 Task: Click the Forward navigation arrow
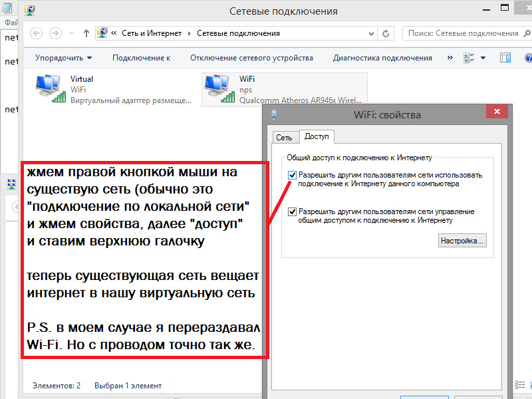(x=56, y=33)
